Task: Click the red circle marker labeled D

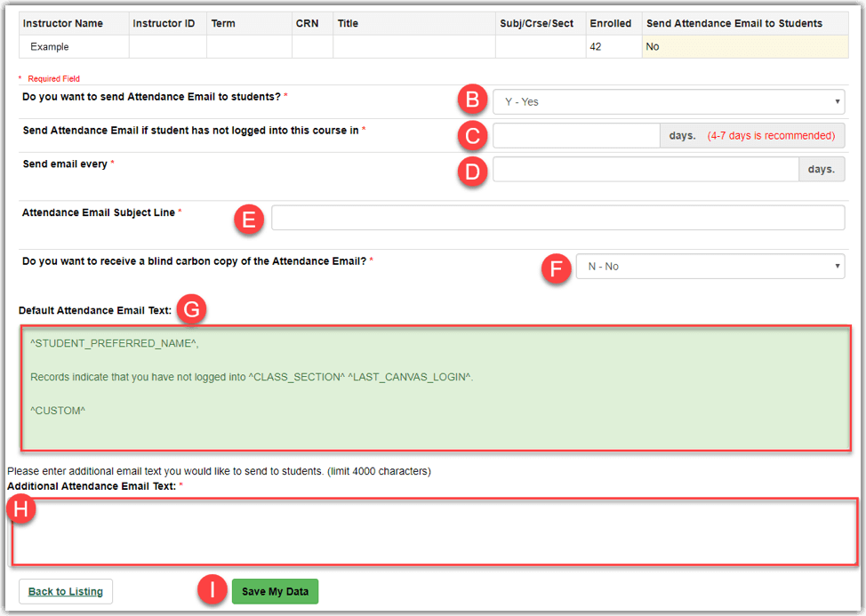Action: coord(472,169)
